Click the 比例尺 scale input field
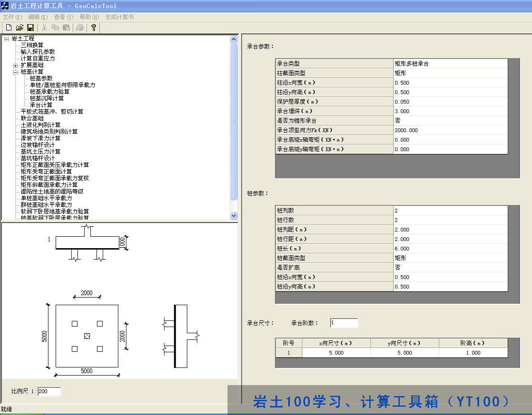This screenshot has height=415, width=532. tap(49, 392)
